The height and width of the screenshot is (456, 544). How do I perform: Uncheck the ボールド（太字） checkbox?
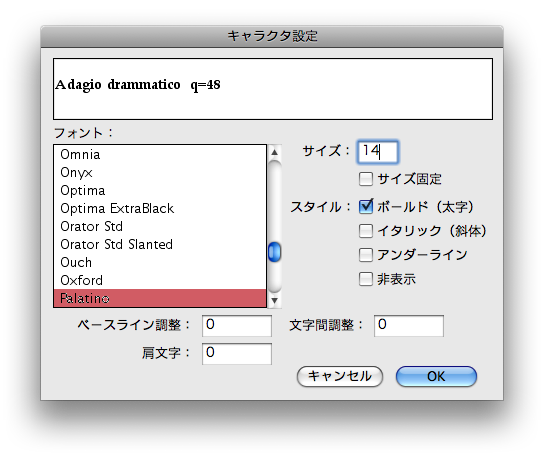366,207
